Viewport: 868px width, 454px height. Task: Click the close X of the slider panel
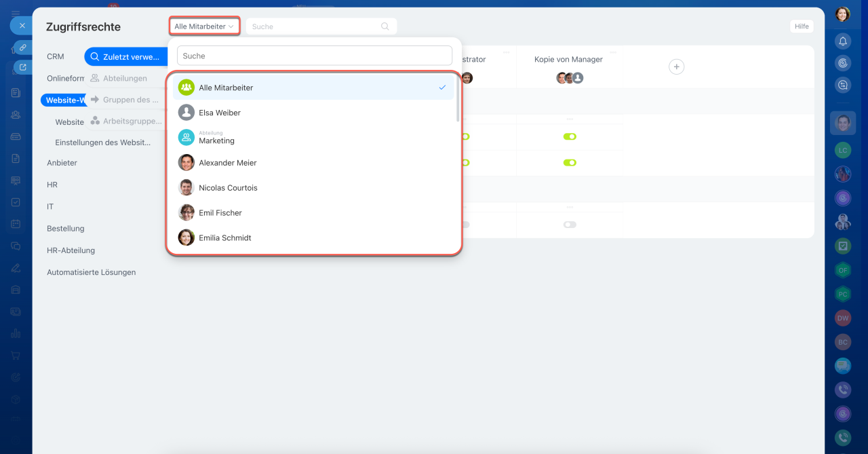22,26
